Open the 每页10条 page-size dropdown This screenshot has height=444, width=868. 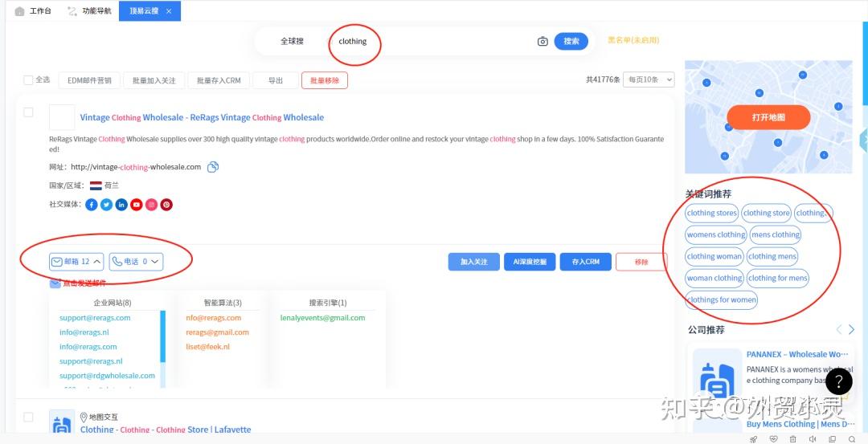coord(649,79)
